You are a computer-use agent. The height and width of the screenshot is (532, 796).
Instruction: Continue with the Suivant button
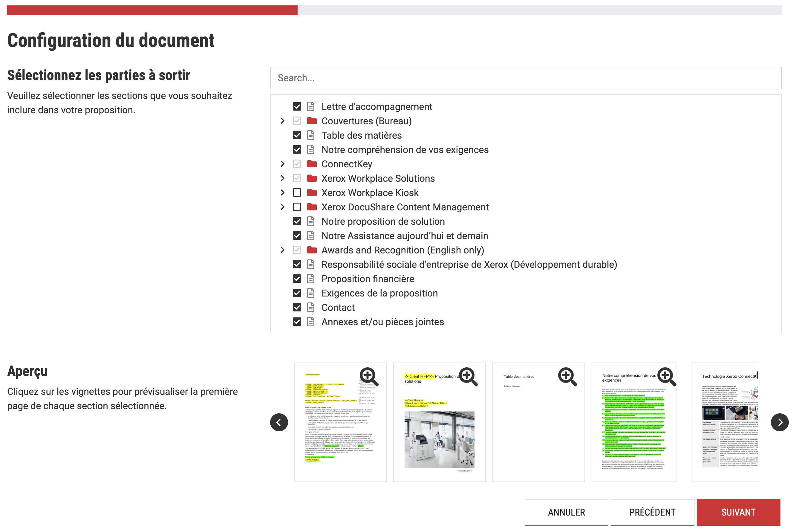tap(738, 512)
